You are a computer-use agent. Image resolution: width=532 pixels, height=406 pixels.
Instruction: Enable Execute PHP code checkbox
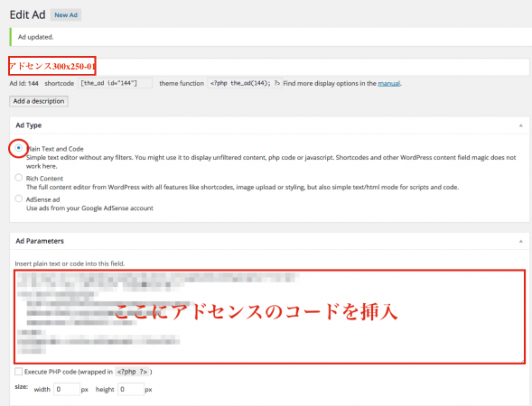18,372
